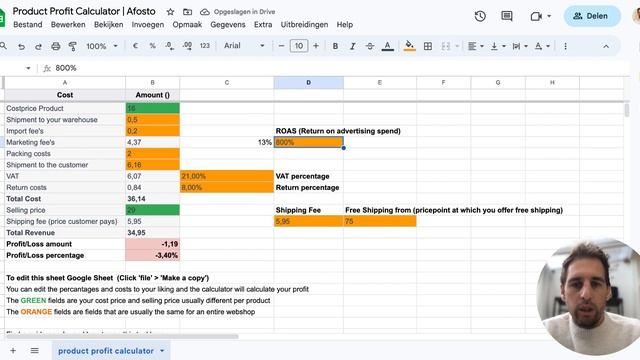
Task: Select the Shipping Fee cell 5,95
Action: tap(309, 221)
